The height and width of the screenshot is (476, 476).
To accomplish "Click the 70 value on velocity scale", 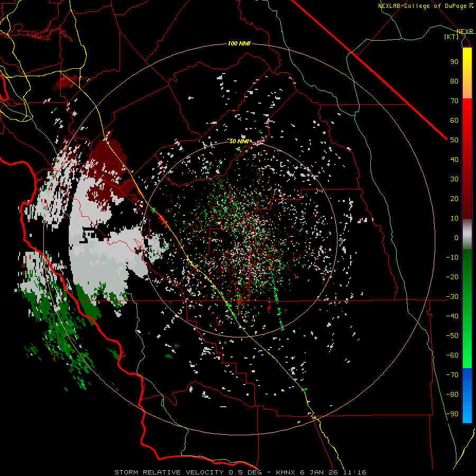I will click(454, 101).
